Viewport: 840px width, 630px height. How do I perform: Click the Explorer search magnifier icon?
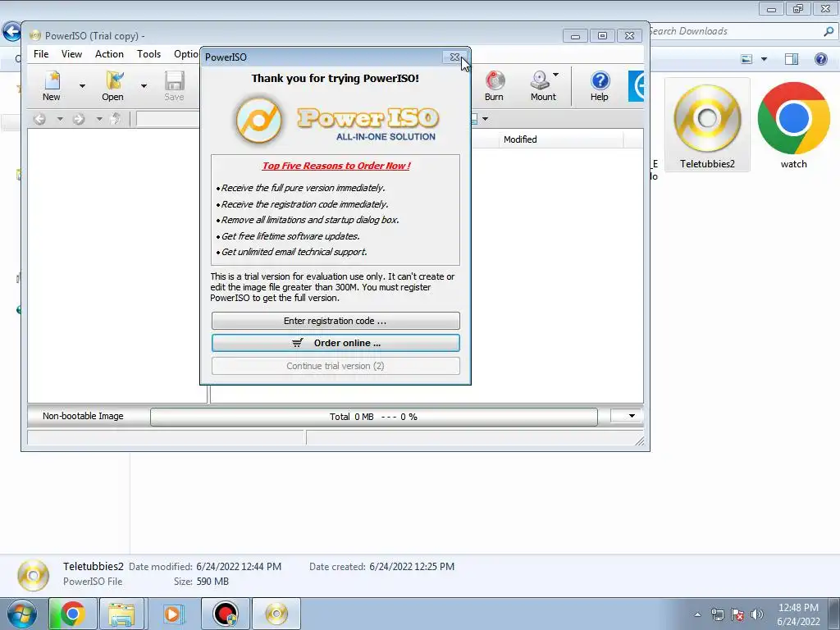[x=829, y=31]
